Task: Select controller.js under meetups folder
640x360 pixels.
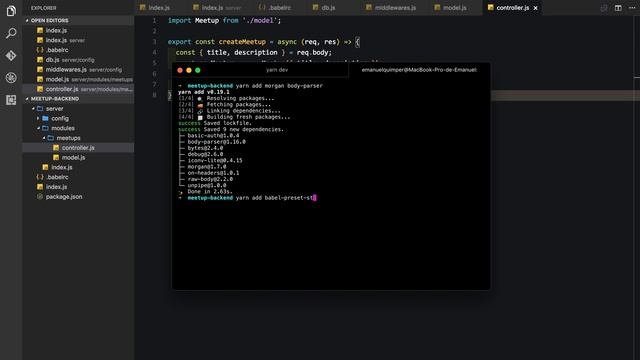Action: tap(78, 148)
